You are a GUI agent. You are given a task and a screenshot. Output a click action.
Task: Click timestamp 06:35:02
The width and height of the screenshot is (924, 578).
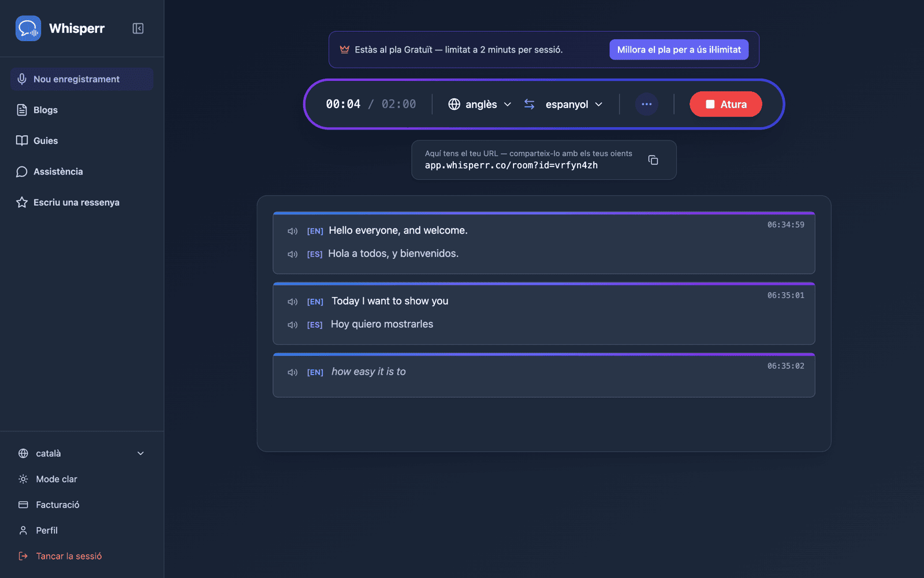[785, 366]
